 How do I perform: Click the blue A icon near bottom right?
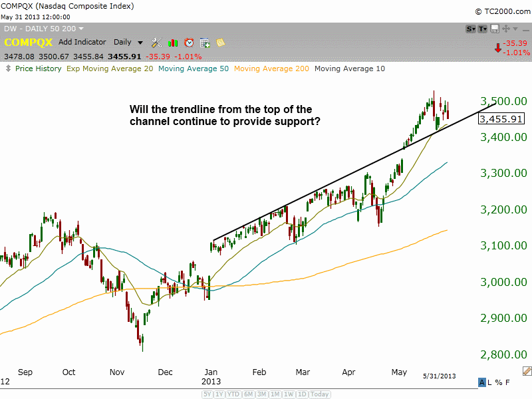click(481, 382)
